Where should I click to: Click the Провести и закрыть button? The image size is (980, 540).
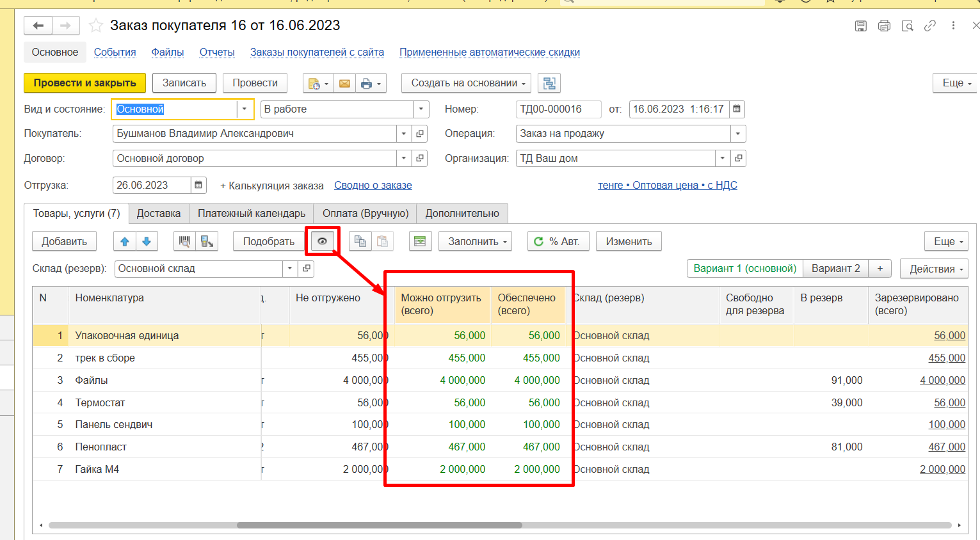[x=84, y=83]
